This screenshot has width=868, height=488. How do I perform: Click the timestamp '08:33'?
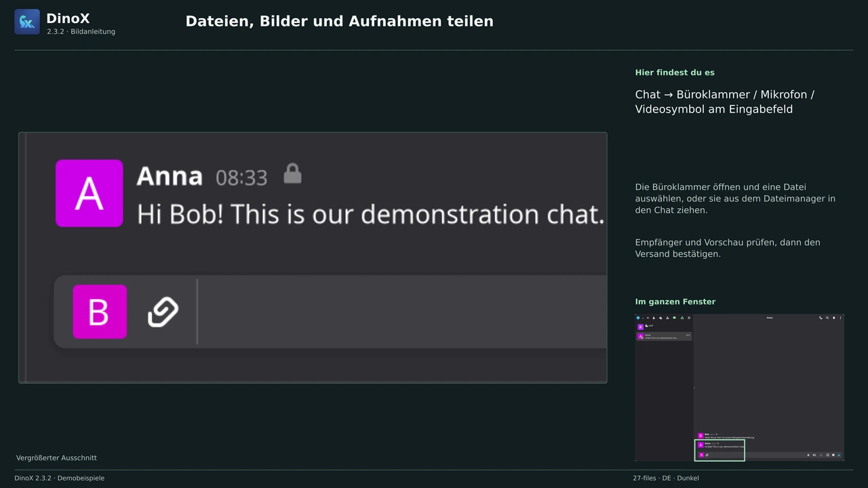241,178
